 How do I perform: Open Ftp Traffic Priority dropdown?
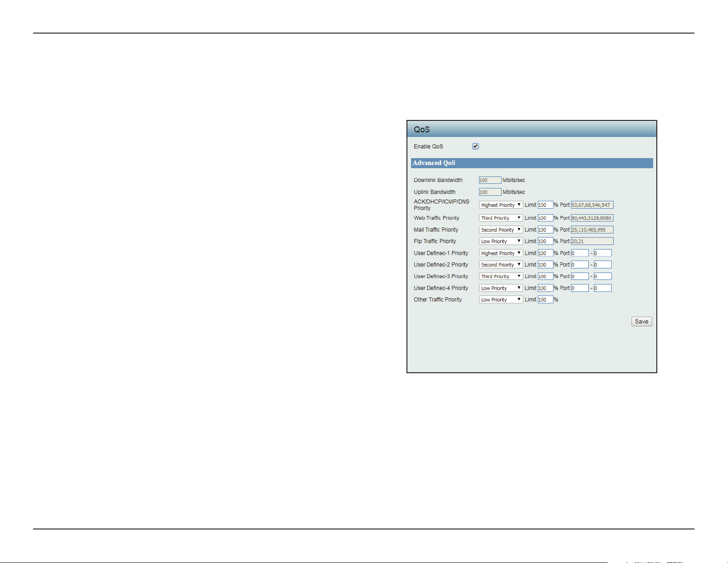501,241
